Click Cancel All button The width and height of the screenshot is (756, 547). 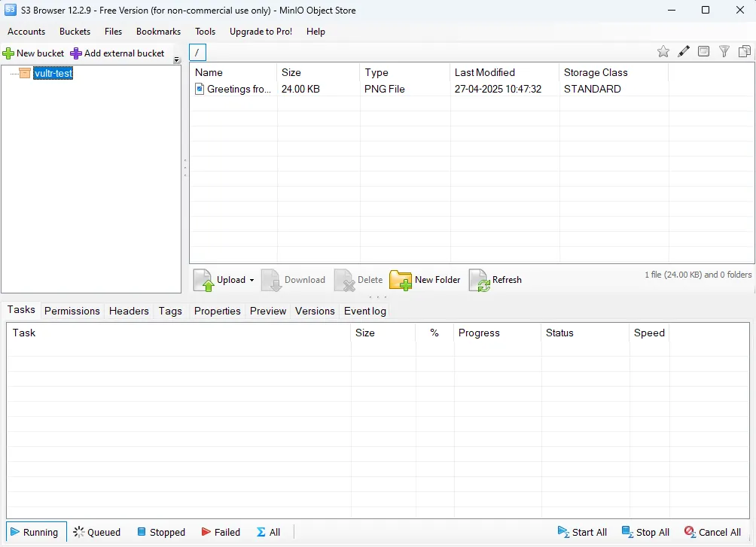click(712, 532)
